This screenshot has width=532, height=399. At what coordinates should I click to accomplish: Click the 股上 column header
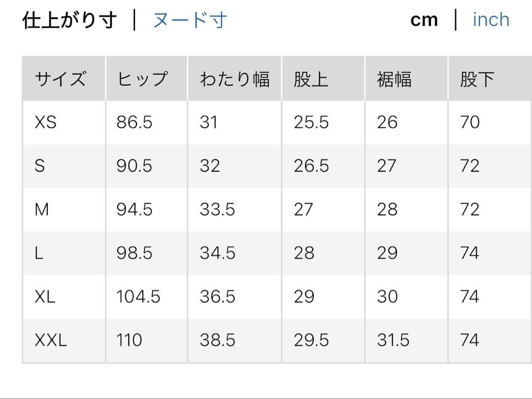tap(311, 79)
